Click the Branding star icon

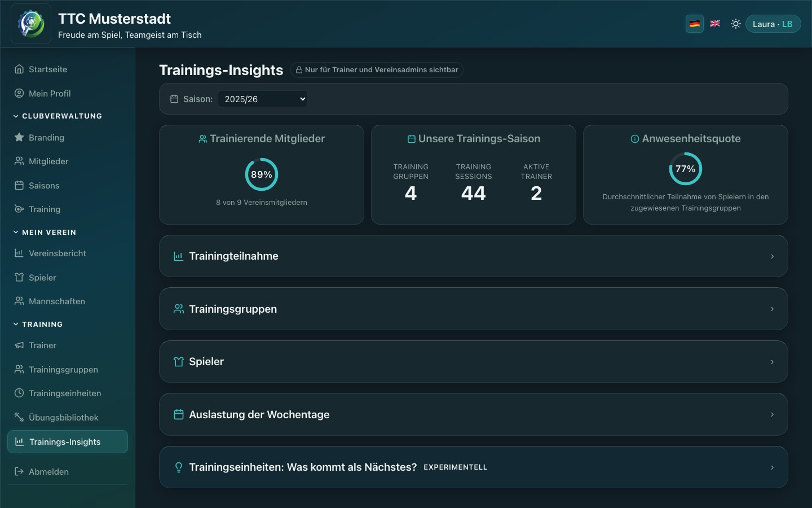(x=19, y=138)
